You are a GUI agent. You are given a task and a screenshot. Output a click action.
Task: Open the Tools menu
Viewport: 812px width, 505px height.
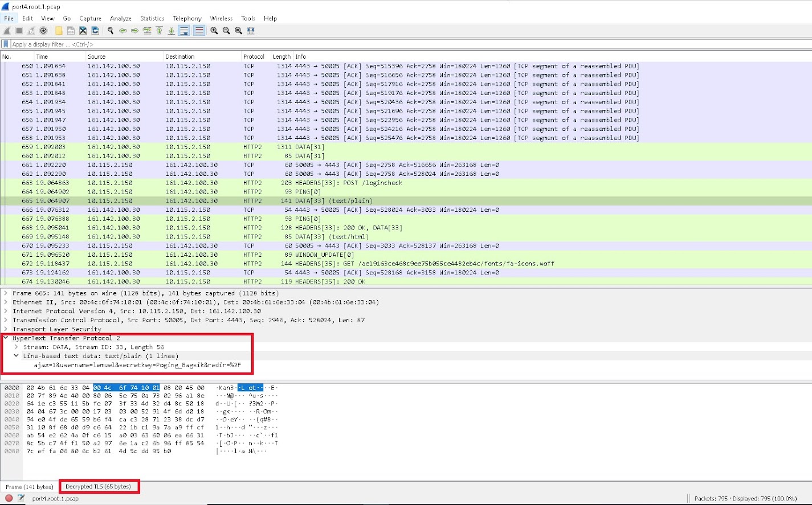coord(248,18)
